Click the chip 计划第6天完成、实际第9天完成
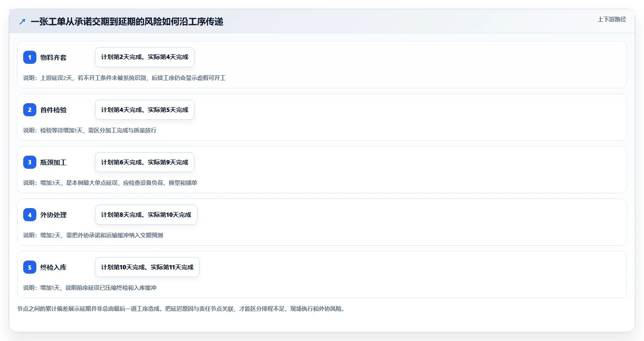644x341 pixels. [x=144, y=162]
